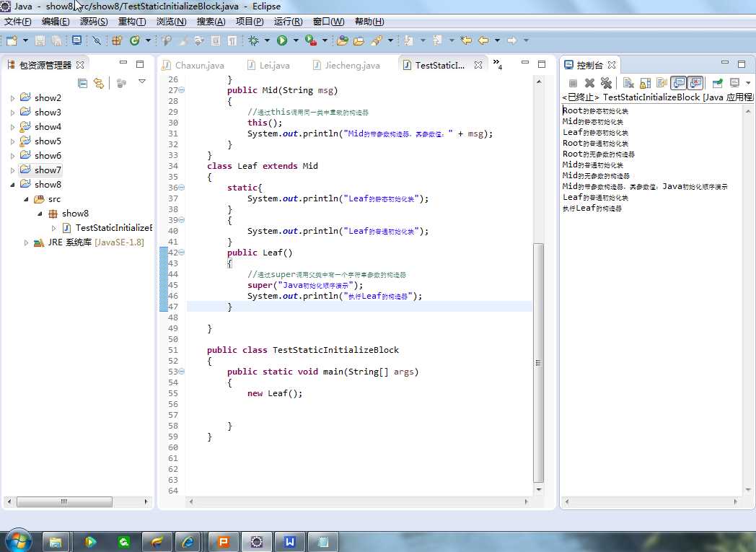756x552 pixels.
Task: Toggle show console on standard error change
Action: [695, 84]
